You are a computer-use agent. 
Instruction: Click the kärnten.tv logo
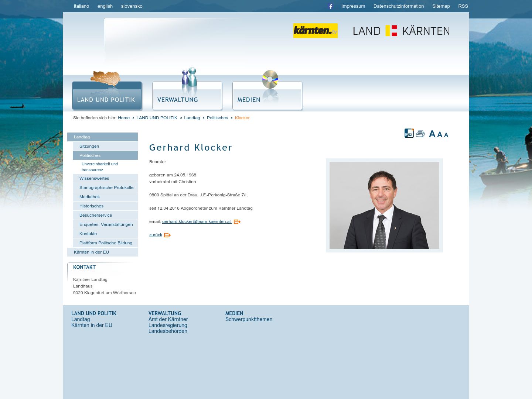click(x=316, y=31)
